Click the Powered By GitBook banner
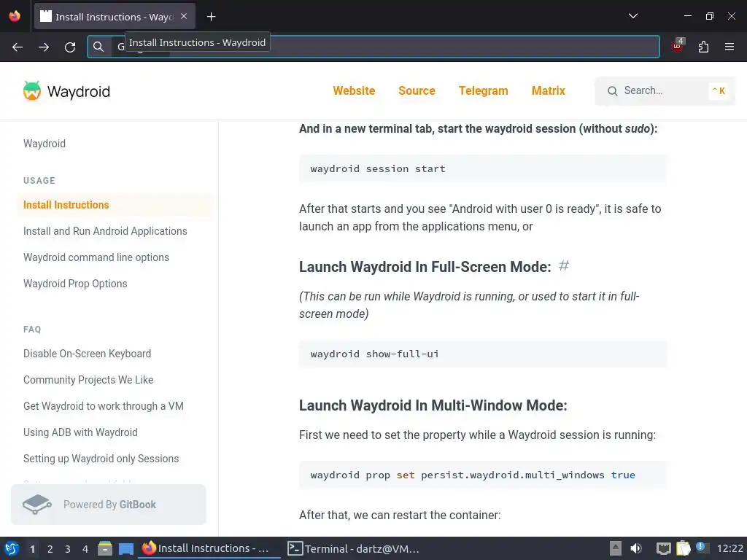The width and height of the screenshot is (747, 560). pyautogui.click(x=109, y=505)
